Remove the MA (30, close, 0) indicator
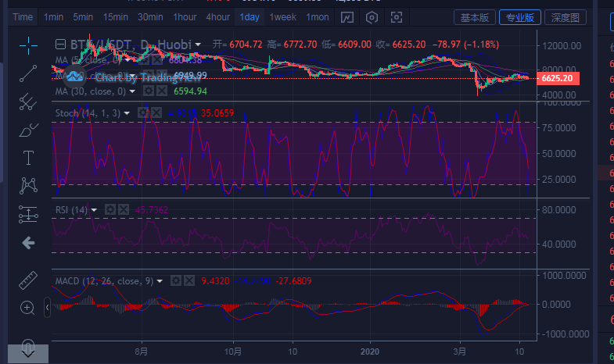Image resolution: width=614 pixels, height=364 pixels. click(162, 91)
